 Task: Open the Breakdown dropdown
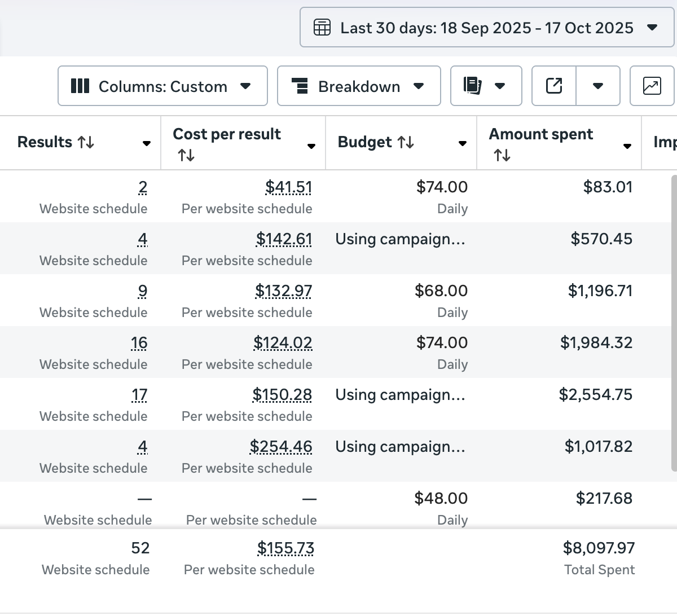coord(419,86)
